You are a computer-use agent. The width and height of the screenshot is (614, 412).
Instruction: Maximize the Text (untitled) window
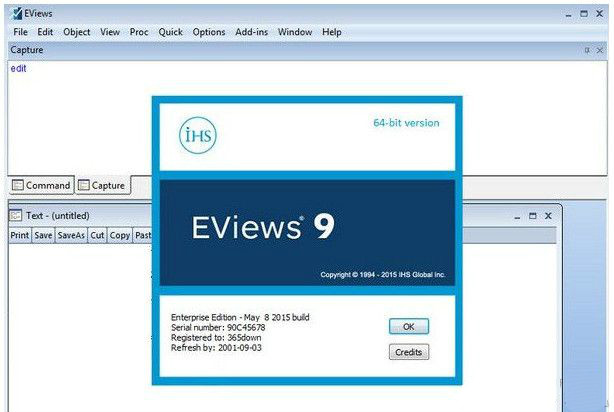tap(533, 216)
